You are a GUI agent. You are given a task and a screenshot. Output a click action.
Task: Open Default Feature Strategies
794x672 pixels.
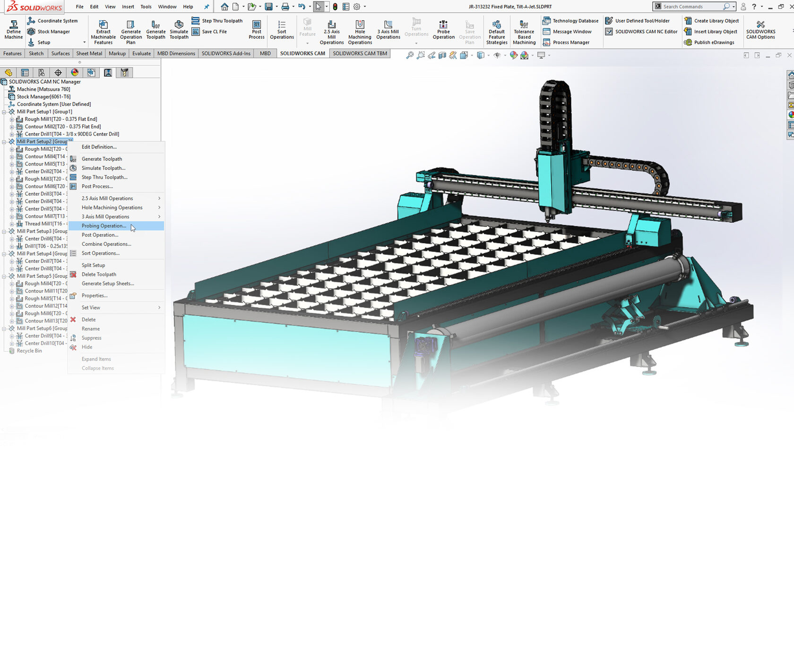[x=497, y=32]
